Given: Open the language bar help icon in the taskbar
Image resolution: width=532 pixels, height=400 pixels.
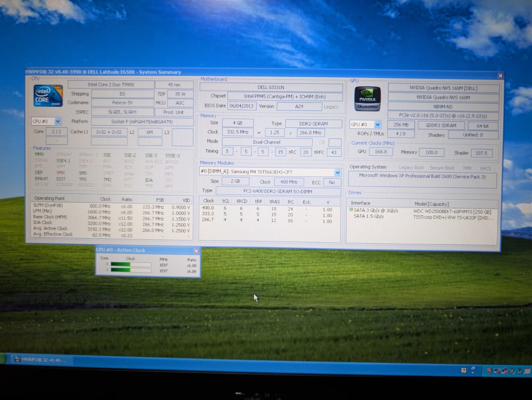Looking at the screenshot, I should (x=464, y=370).
